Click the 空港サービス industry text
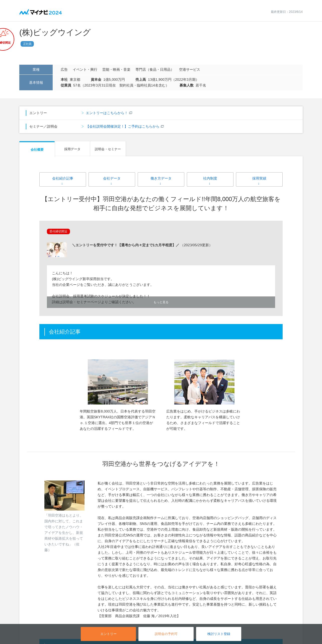 (x=190, y=70)
